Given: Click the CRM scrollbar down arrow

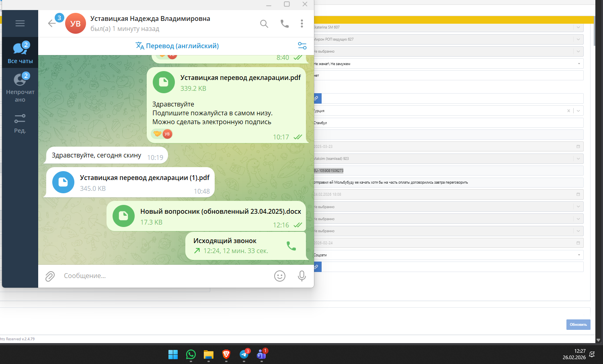Looking at the screenshot, I should coord(599,340).
